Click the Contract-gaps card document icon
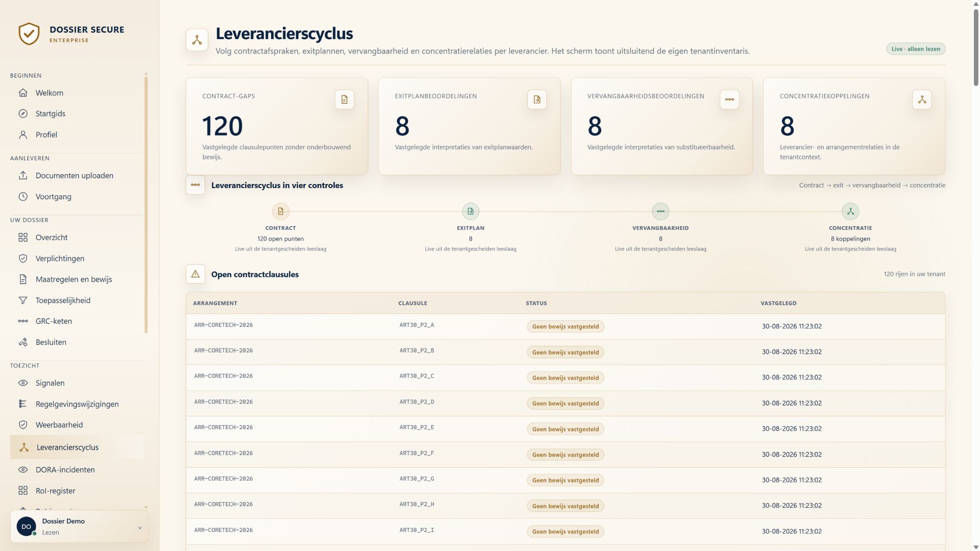The height and width of the screenshot is (551, 980). pyautogui.click(x=344, y=100)
